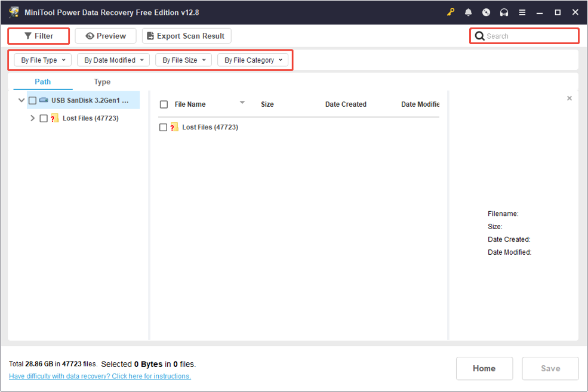The height and width of the screenshot is (392, 588).
Task: Click the Filter funnel icon
Action: coord(27,36)
